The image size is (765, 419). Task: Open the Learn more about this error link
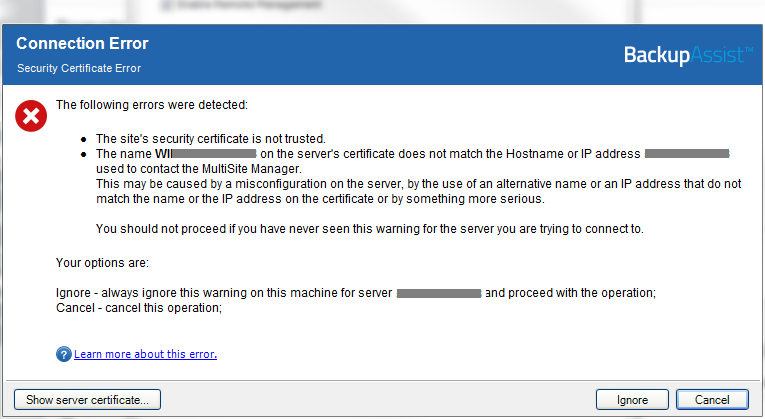pos(145,354)
